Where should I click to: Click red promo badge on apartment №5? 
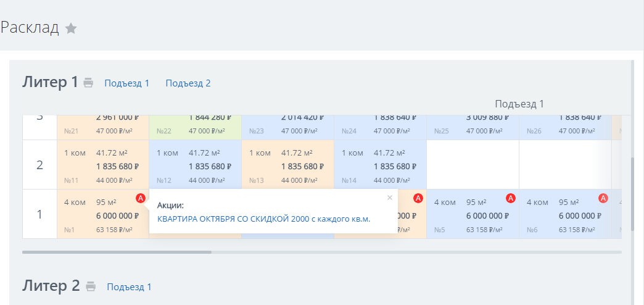[511, 199]
